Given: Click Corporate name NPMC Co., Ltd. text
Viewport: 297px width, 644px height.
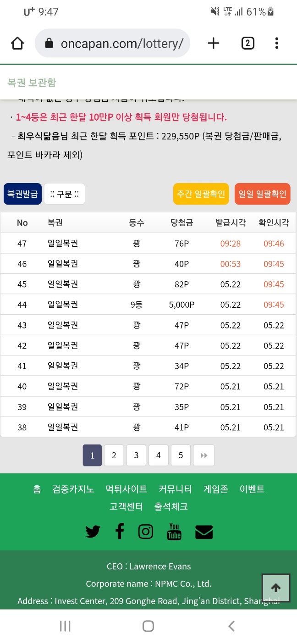Looking at the screenshot, I should (x=148, y=584).
